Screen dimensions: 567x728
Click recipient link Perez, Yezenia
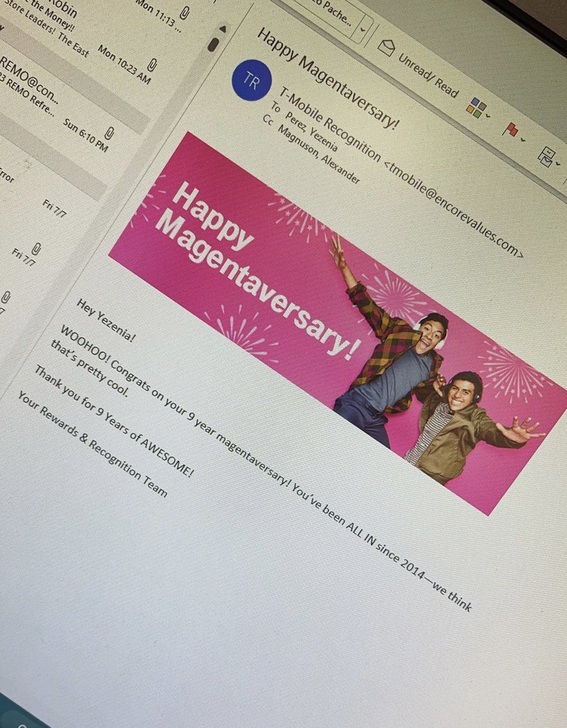310,133
